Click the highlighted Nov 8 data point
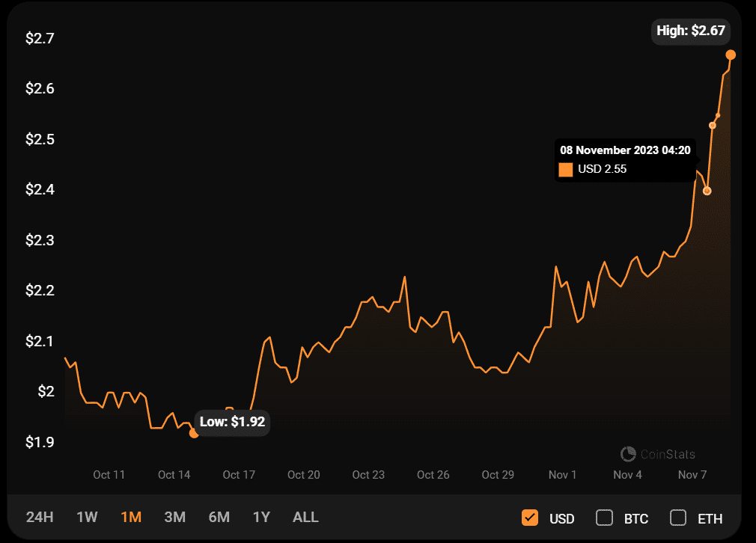 pos(707,191)
